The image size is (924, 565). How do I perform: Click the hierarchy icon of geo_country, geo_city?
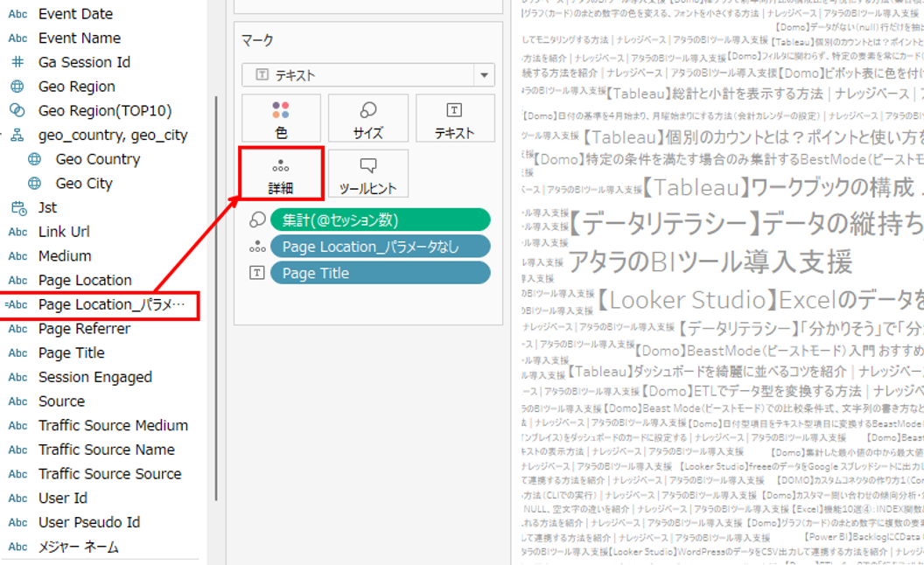pos(17,135)
